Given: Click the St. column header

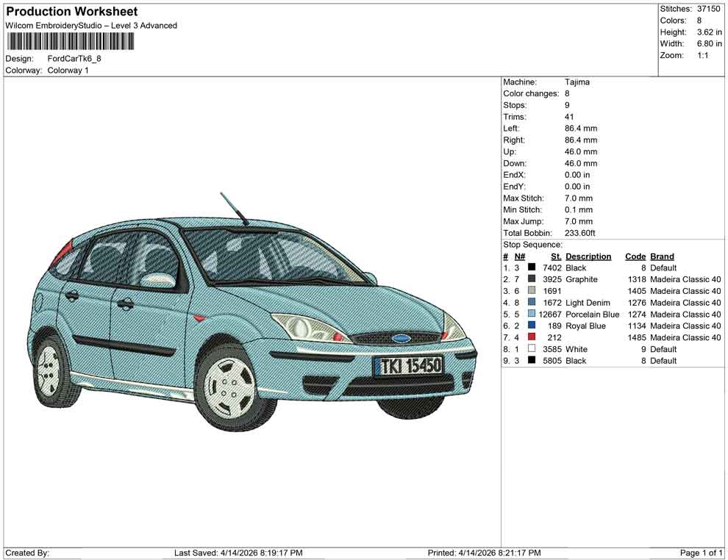Looking at the screenshot, I should pyautogui.click(x=555, y=256).
